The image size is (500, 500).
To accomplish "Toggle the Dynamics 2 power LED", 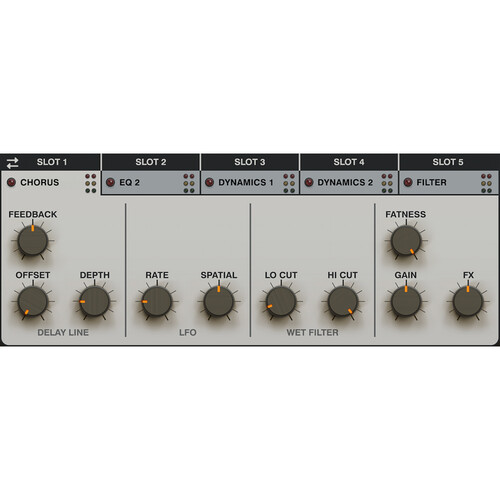I will [309, 182].
